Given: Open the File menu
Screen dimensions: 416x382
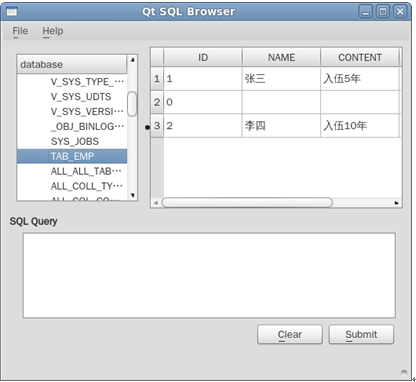Looking at the screenshot, I should pyautogui.click(x=20, y=31).
